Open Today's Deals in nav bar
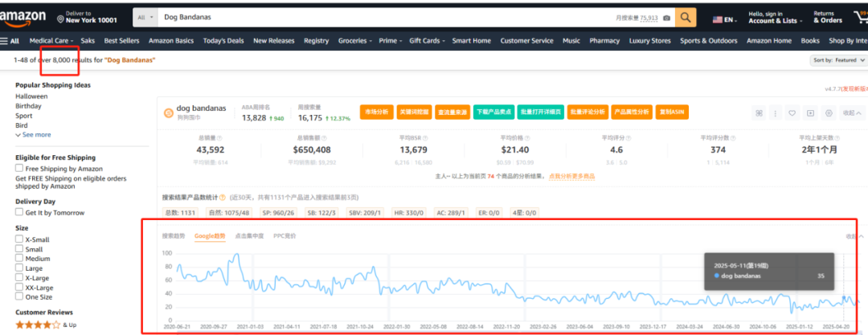The width and height of the screenshot is (868, 335). [x=223, y=40]
